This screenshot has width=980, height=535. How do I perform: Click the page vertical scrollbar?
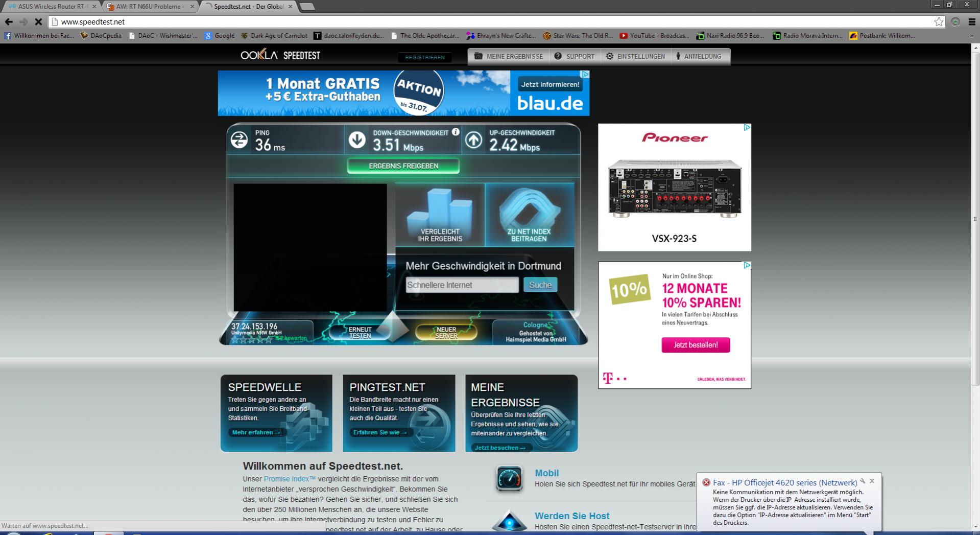(x=975, y=220)
